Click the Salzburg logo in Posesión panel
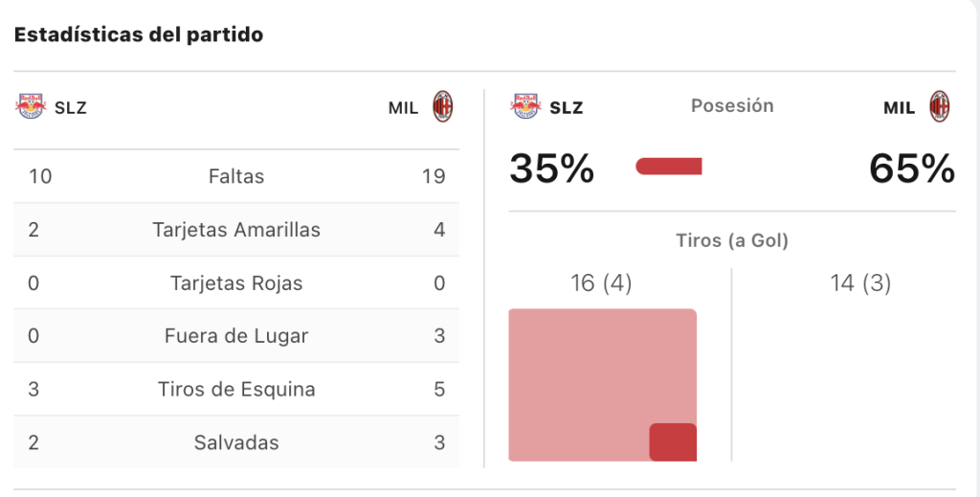980x497 pixels. tap(525, 107)
